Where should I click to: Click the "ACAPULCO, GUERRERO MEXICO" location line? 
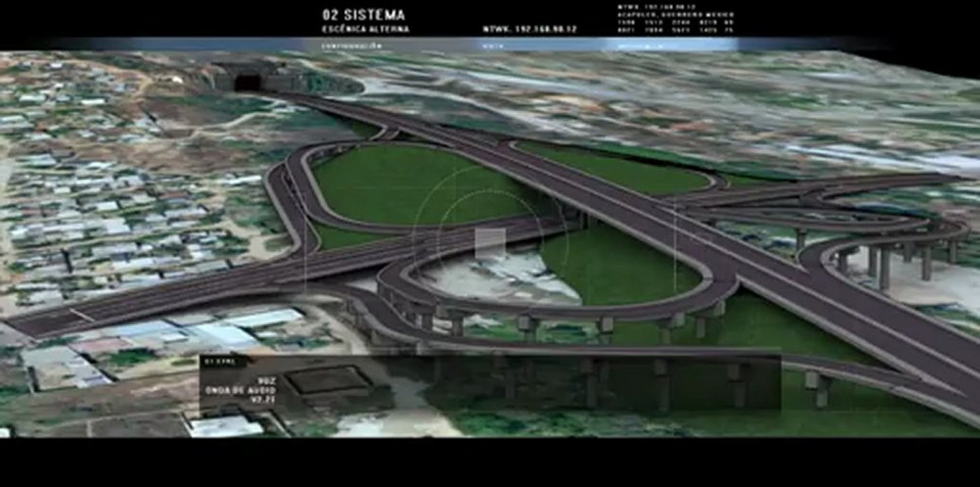pos(675,14)
